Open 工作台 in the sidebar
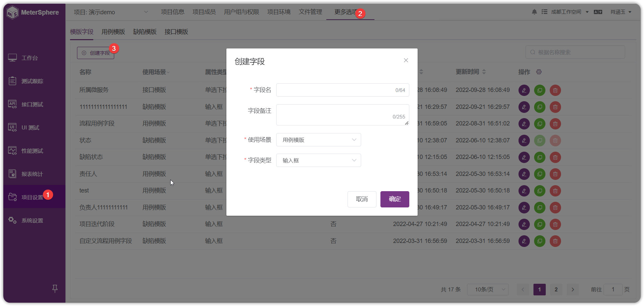 35,58
